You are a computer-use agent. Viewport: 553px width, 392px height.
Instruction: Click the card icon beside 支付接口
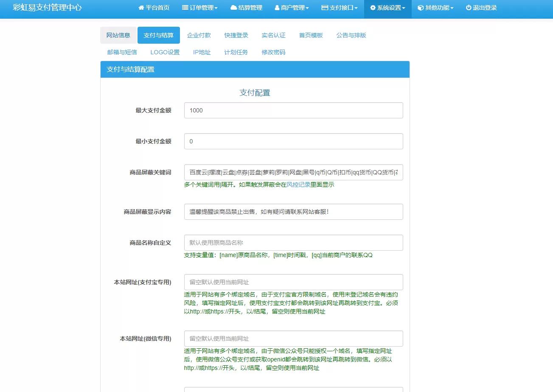coord(325,8)
